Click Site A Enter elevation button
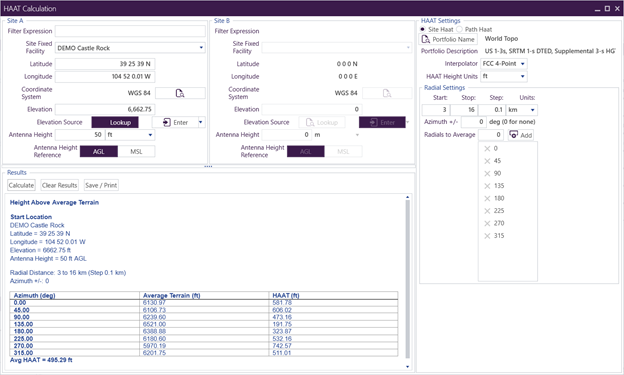This screenshot has width=624, height=375. (175, 122)
